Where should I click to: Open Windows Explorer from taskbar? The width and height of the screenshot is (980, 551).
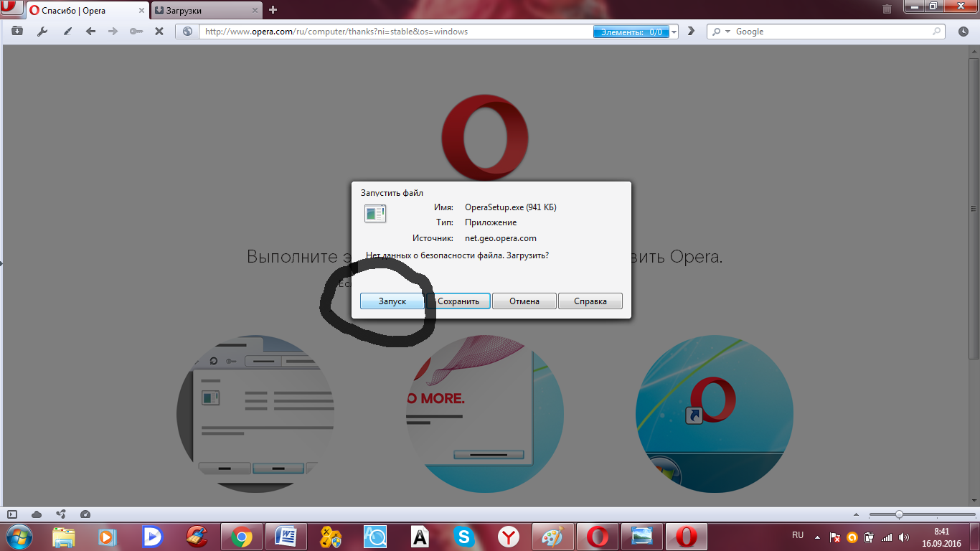pyautogui.click(x=64, y=536)
